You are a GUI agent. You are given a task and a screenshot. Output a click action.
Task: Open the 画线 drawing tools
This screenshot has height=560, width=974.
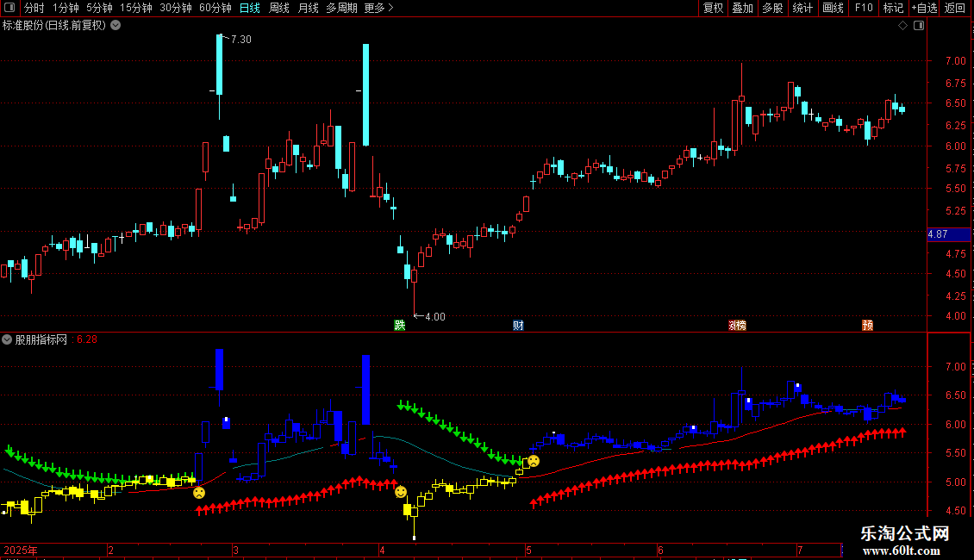coord(833,8)
